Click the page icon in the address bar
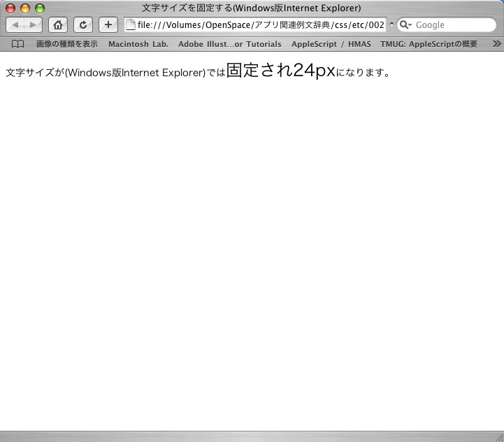The width and height of the screenshot is (504, 442). pos(131,24)
